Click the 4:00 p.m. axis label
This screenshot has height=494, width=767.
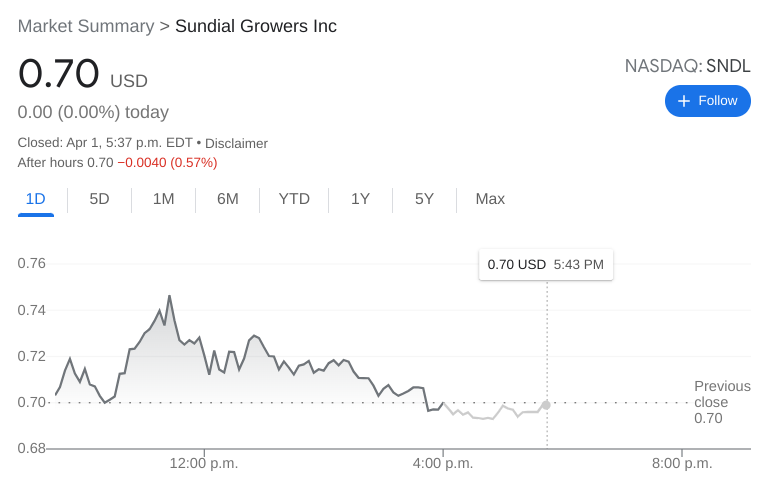pos(443,463)
